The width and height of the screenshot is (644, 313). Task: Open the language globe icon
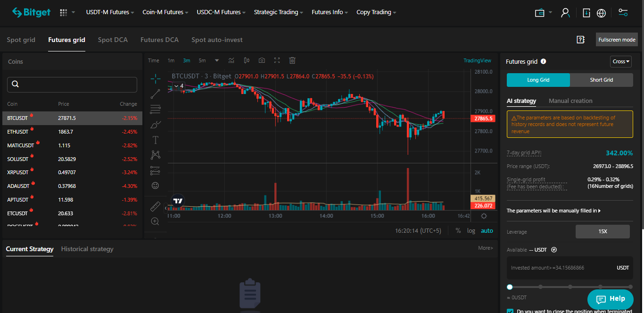point(601,13)
